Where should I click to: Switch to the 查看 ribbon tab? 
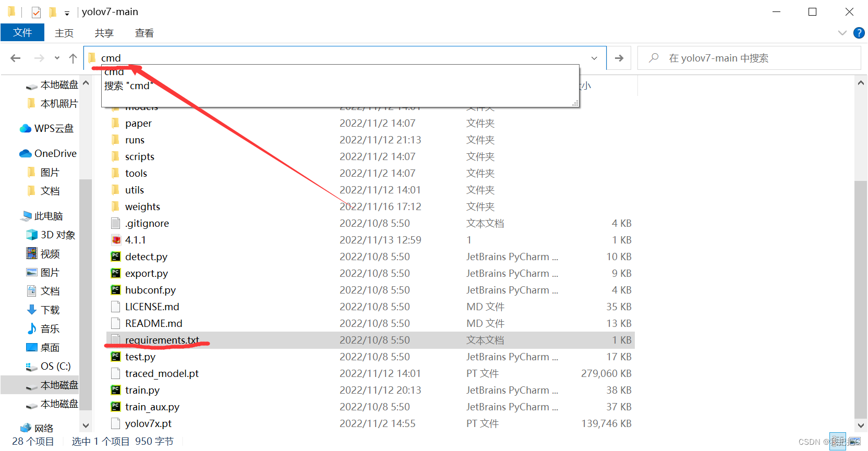point(144,33)
